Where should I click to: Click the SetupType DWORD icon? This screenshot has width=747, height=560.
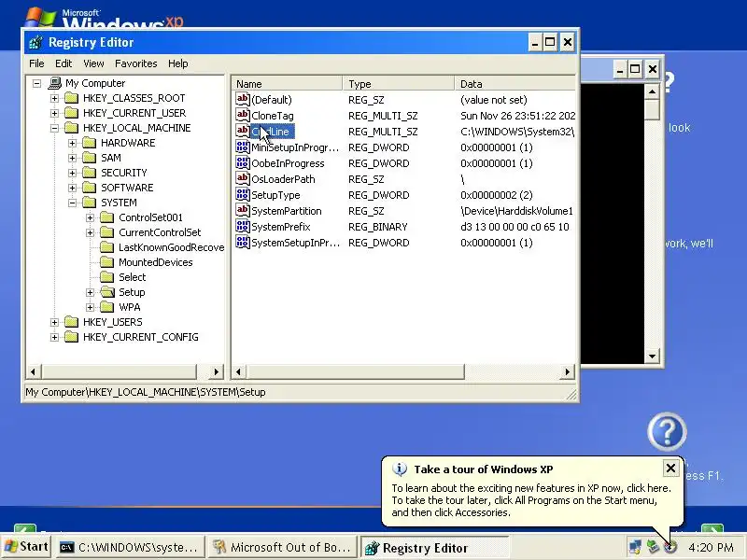(243, 195)
